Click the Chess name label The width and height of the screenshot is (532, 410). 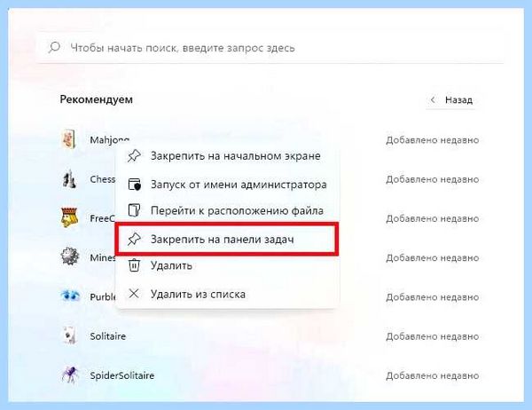pyautogui.click(x=103, y=179)
